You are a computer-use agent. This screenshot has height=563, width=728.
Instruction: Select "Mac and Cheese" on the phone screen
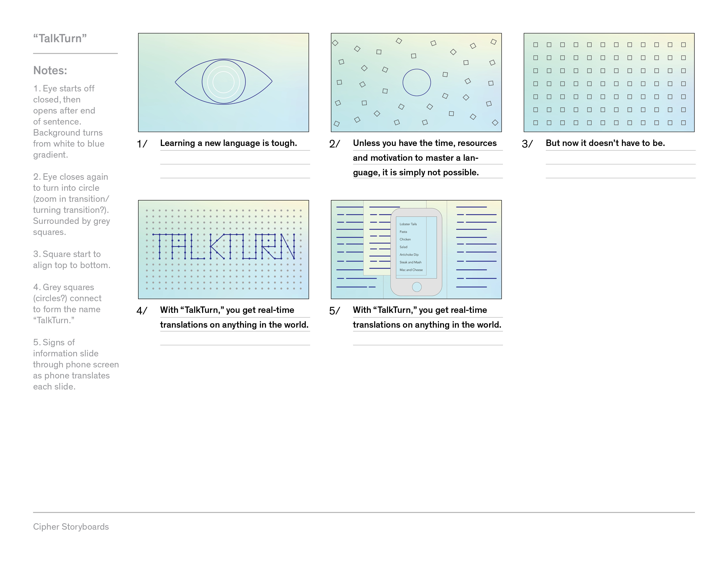click(411, 270)
